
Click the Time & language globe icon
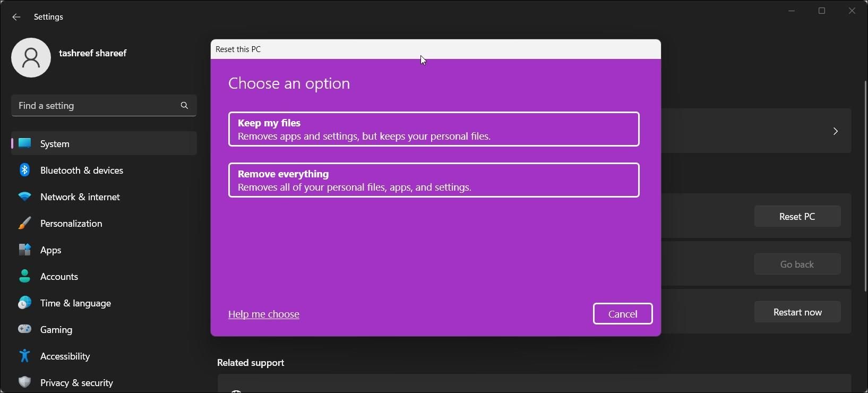(24, 303)
